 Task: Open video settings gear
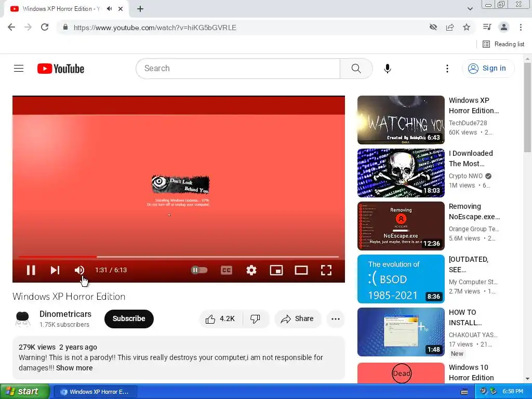[251, 270]
